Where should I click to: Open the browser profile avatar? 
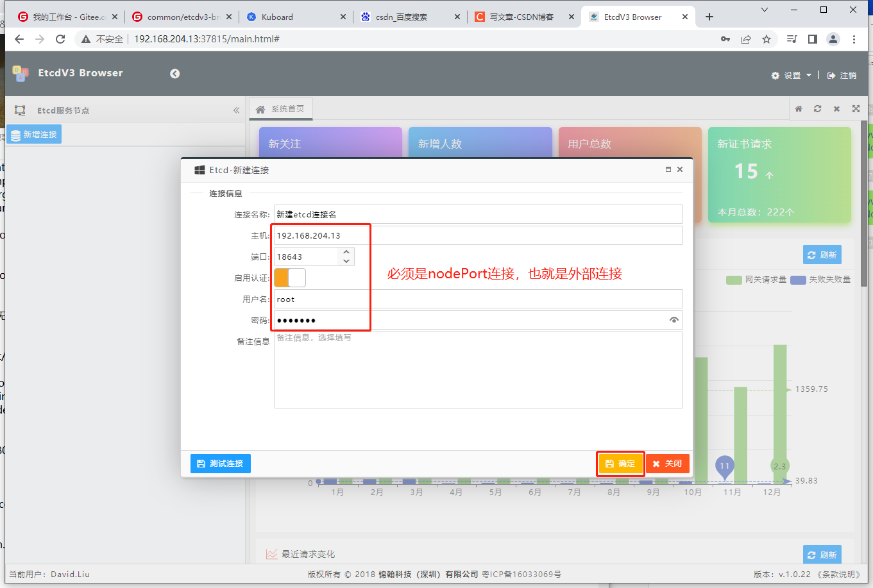[833, 39]
